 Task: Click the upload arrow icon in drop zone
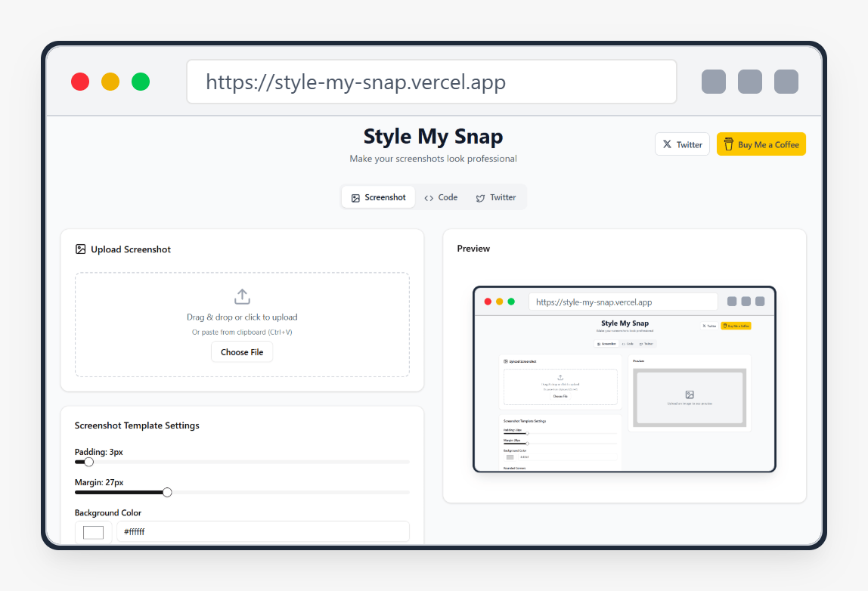242,296
